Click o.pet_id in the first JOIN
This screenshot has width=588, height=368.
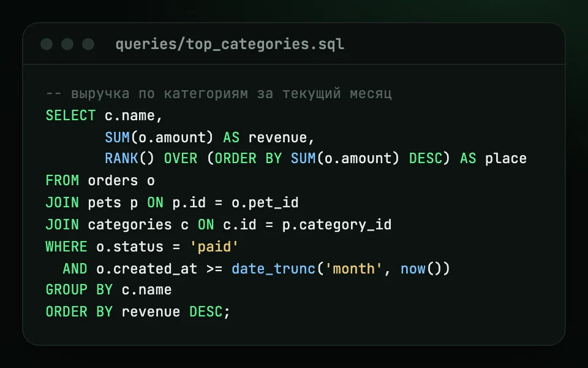point(265,203)
